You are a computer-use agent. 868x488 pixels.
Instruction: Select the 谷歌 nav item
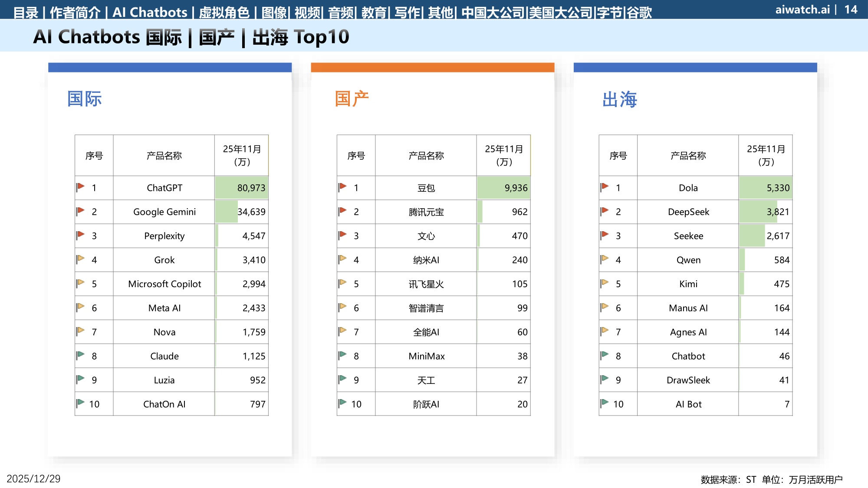pos(639,13)
